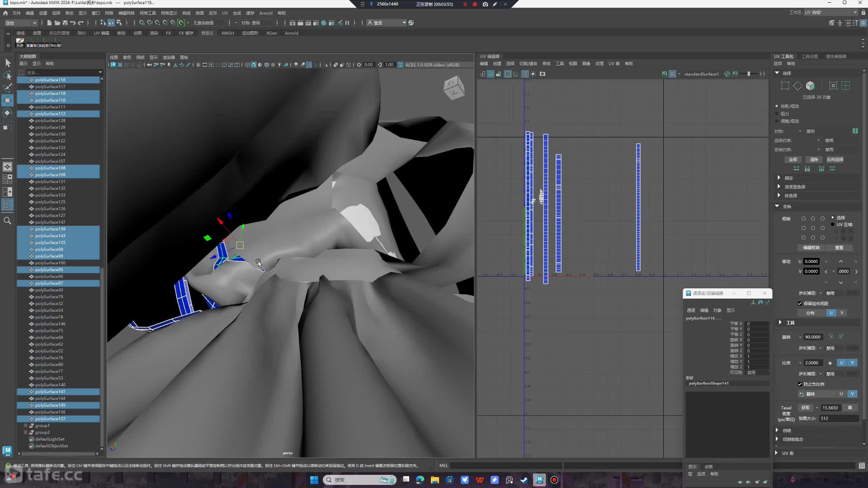Viewport: 868px width, 488px height.
Task: Select the arrow Select tool in toolbox
Action: click(x=8, y=62)
